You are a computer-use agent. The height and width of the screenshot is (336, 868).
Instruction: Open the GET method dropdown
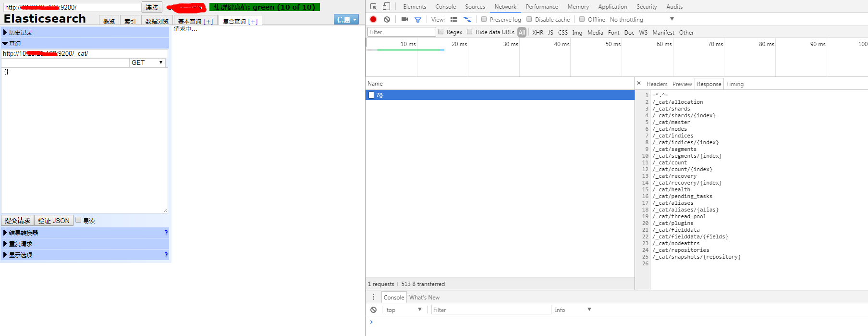[147, 62]
